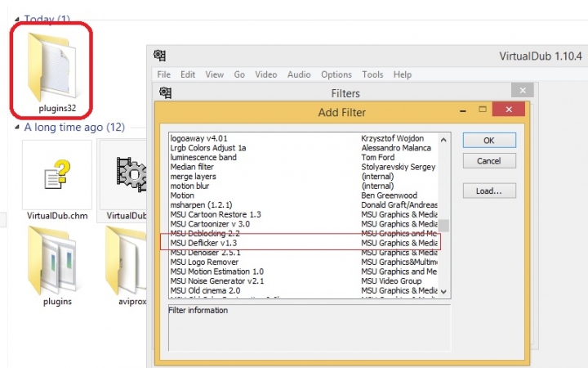Viewport: 588px width, 368px height.
Task: Click the Load... button
Action: pyautogui.click(x=489, y=191)
